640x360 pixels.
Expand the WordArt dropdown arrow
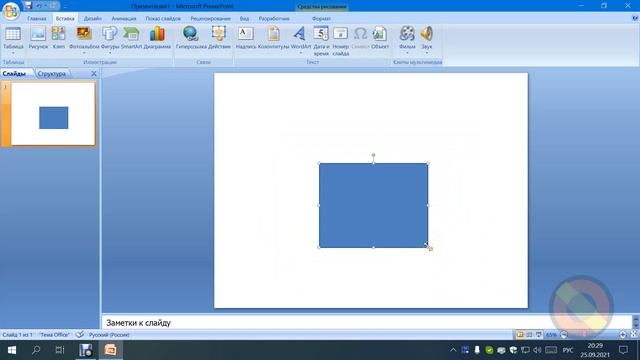point(300,53)
